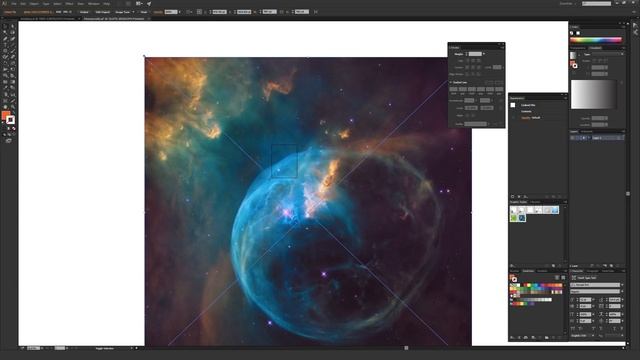Select the Gradient tool in toolbox
This screenshot has width=640, height=360.
coord(13,82)
